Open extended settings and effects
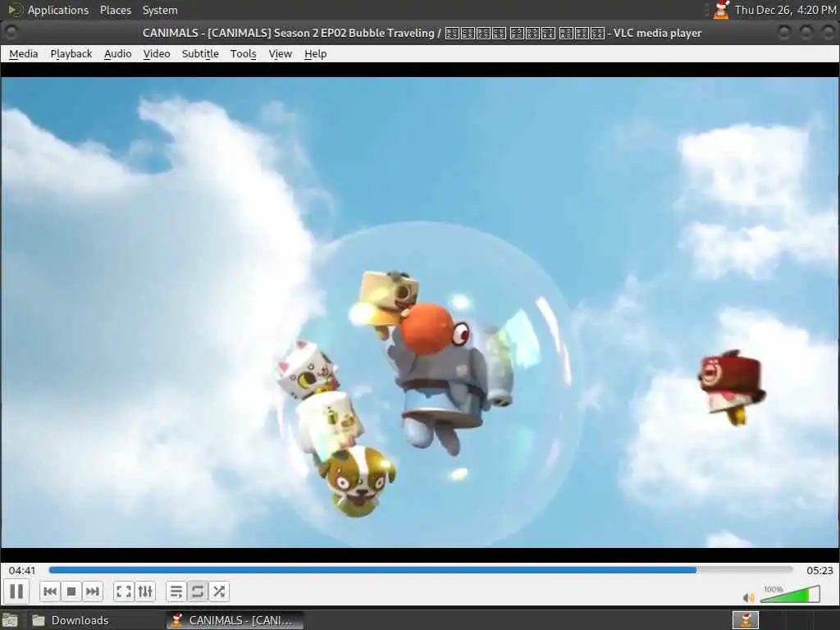 [145, 591]
